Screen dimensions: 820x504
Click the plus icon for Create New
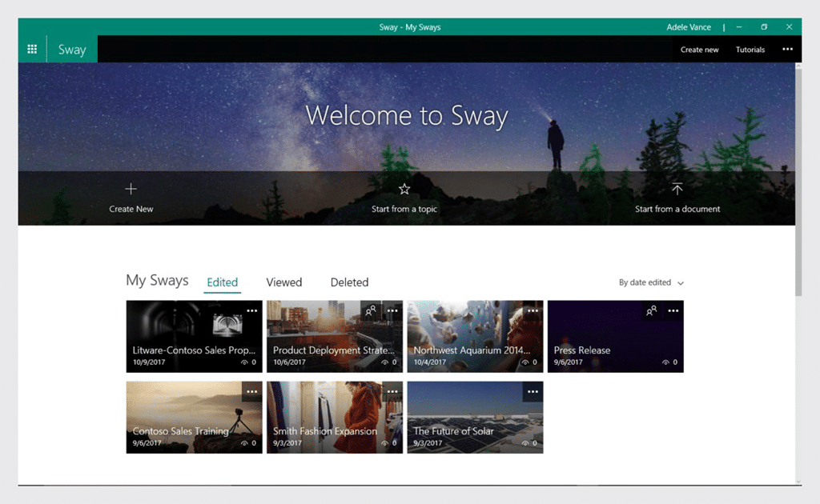pos(131,189)
